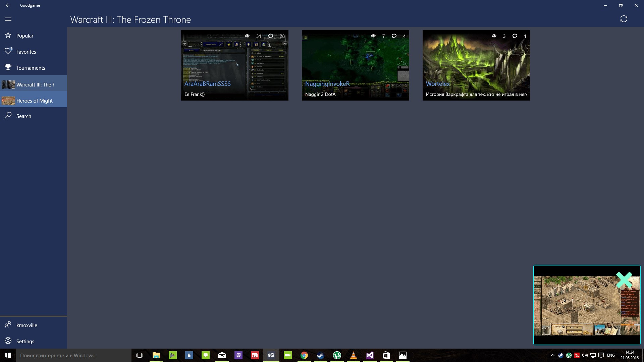The width and height of the screenshot is (644, 362).
Task: Open the Windows Store taskbar icon
Action: pos(386,355)
